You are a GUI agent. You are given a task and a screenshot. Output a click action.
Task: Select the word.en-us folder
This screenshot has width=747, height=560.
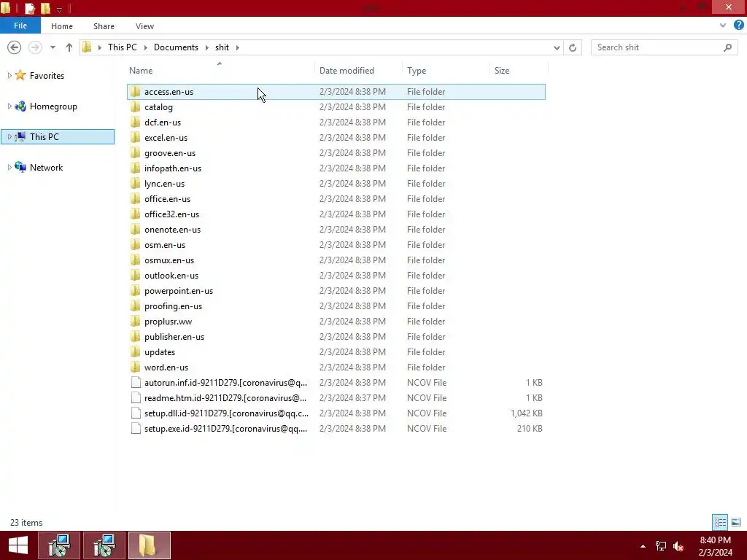[x=336, y=367]
